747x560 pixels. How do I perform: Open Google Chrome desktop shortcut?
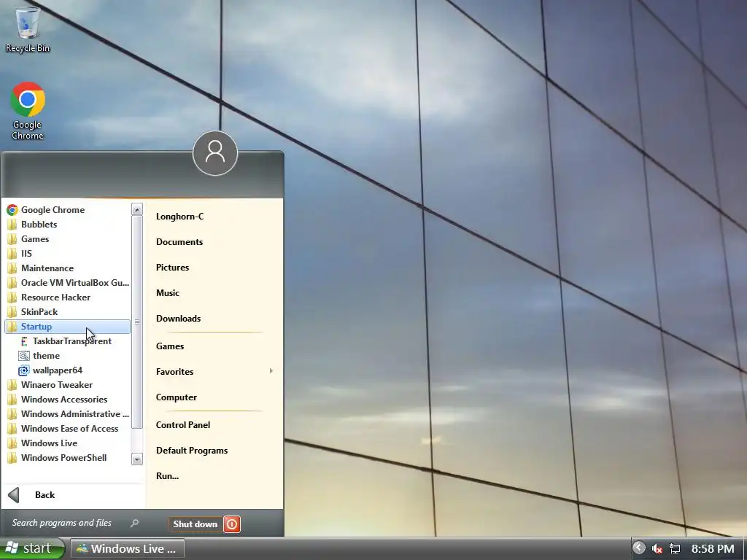pyautogui.click(x=28, y=111)
